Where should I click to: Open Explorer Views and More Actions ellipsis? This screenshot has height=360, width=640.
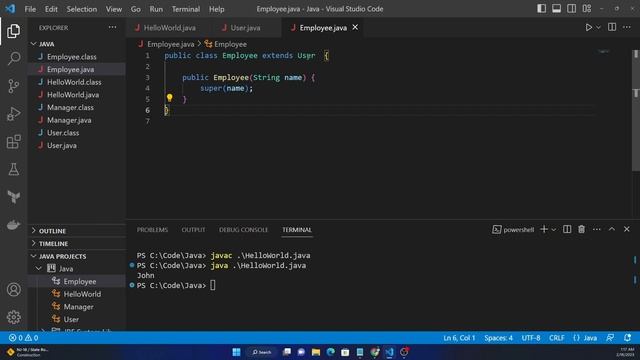[x=112, y=27]
